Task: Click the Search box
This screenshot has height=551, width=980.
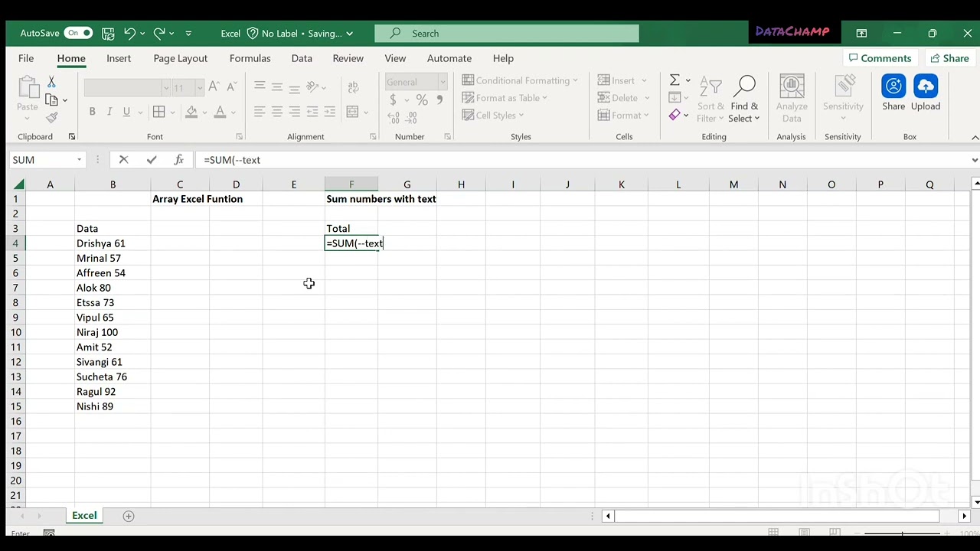Action: [x=507, y=33]
